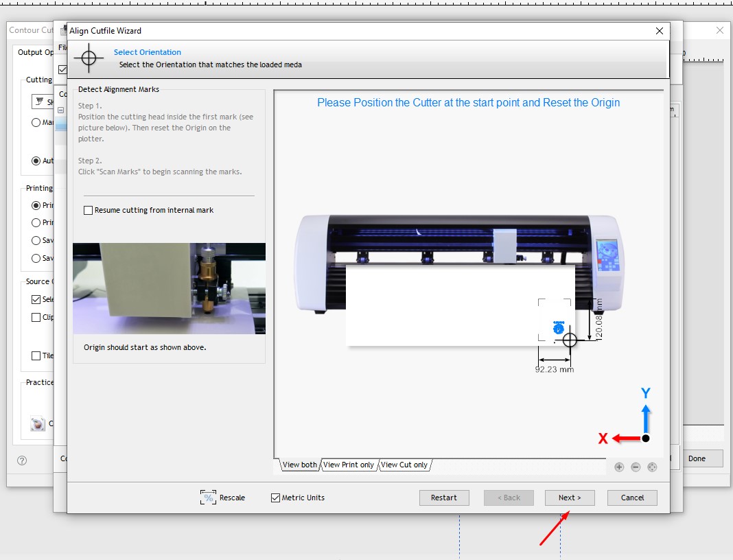Switch to View both tab
Screen dimensions: 733x560
(300, 465)
